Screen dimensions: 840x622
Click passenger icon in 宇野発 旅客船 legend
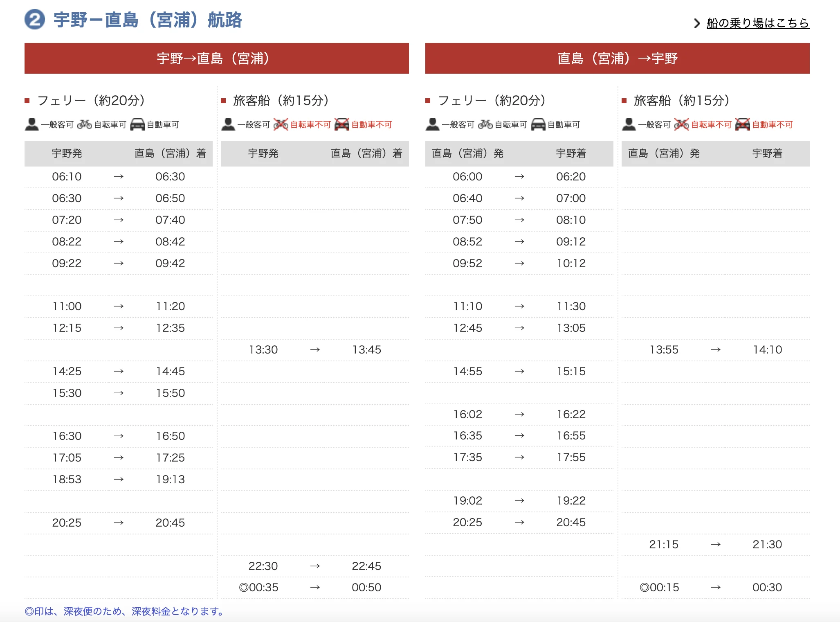tap(228, 124)
